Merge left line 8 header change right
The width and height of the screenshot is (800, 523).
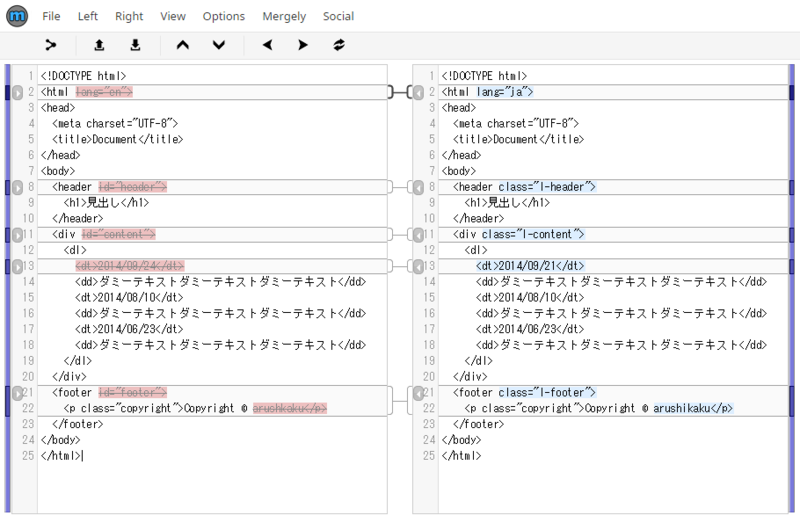[x=17, y=187]
